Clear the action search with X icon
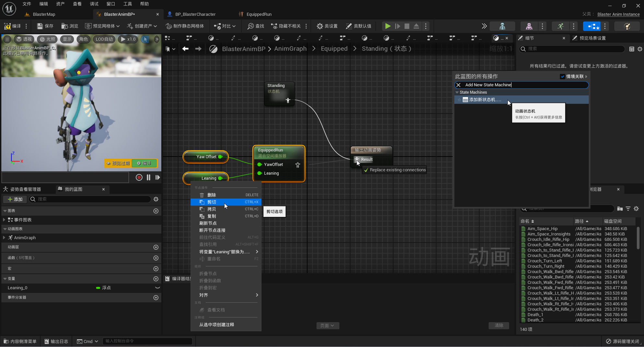The width and height of the screenshot is (644, 347). tap(458, 85)
